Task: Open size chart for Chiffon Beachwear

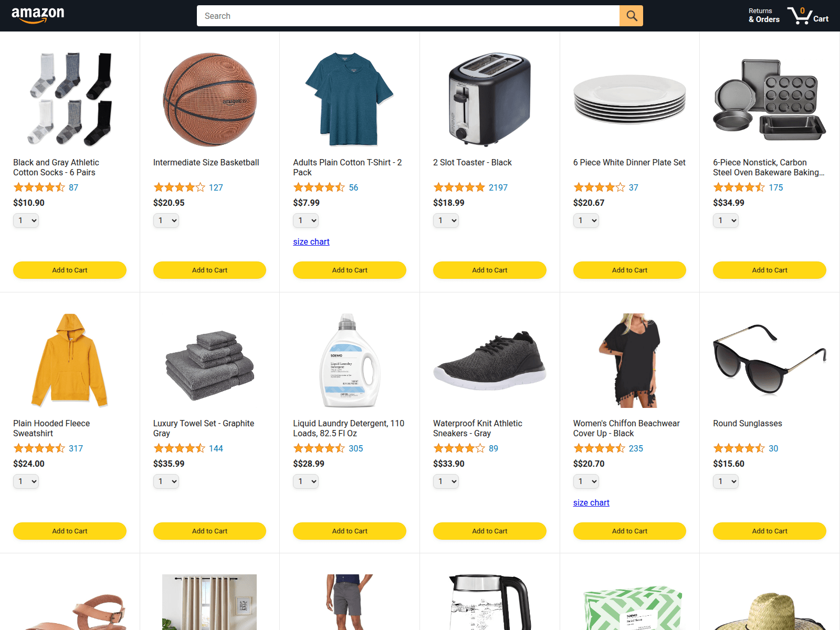Action: [591, 502]
